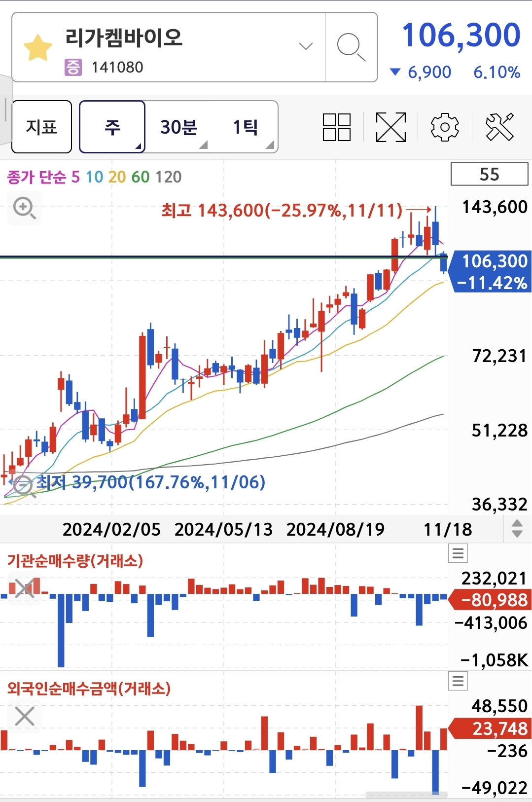Select the 5 moving average label
532x802 pixels.
pos(75,177)
